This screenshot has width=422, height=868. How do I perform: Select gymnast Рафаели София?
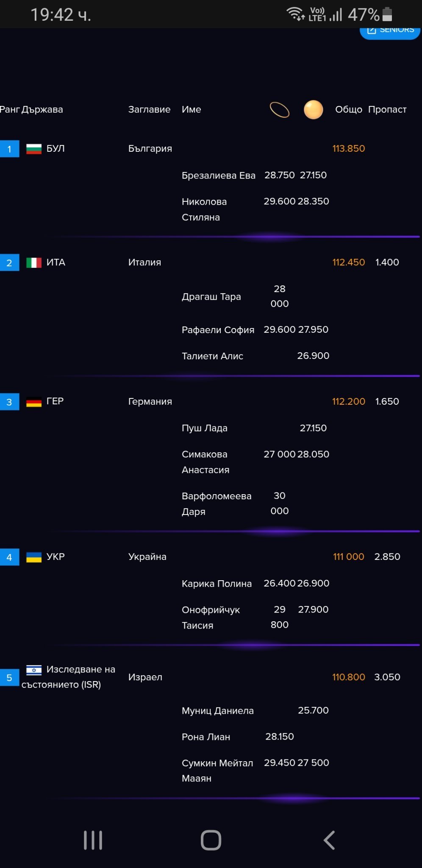click(218, 330)
